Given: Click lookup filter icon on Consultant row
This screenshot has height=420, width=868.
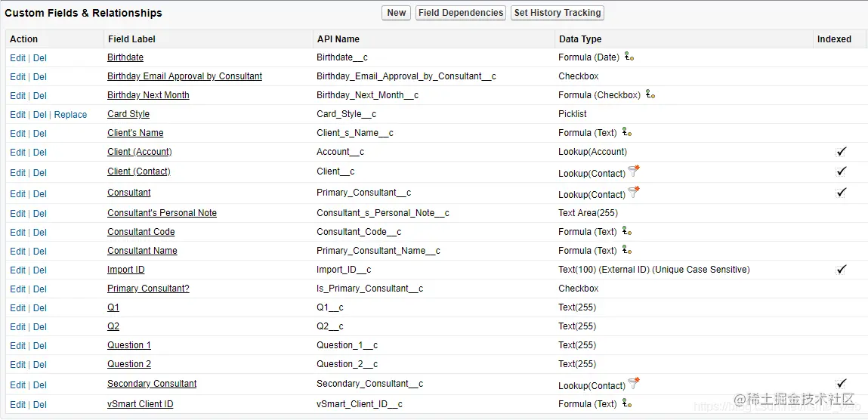Looking at the screenshot, I should point(634,193).
